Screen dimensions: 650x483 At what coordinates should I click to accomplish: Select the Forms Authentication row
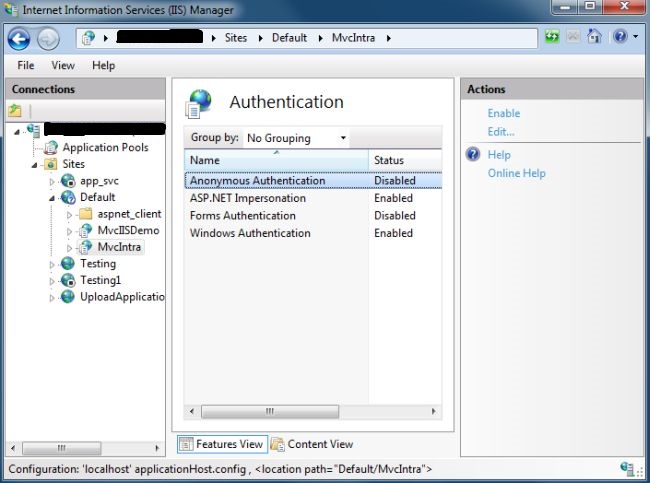click(x=313, y=216)
